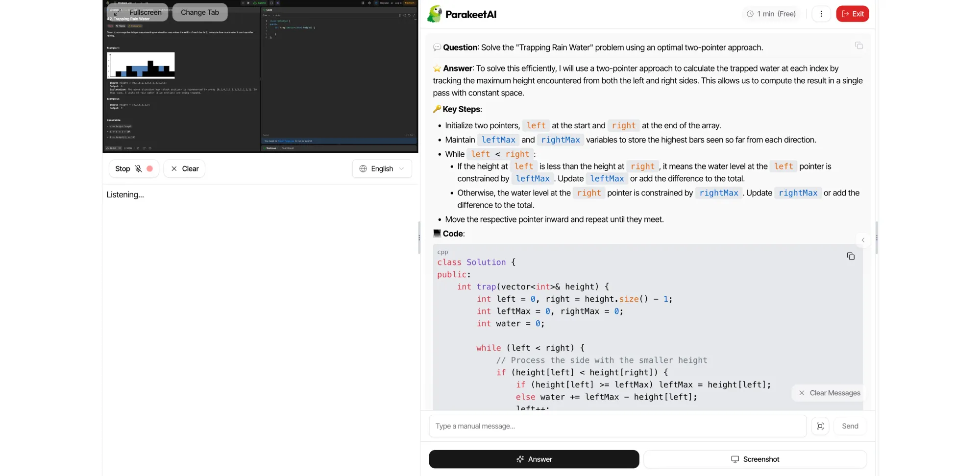Send the manual message
The image size is (980, 476).
[850, 426]
